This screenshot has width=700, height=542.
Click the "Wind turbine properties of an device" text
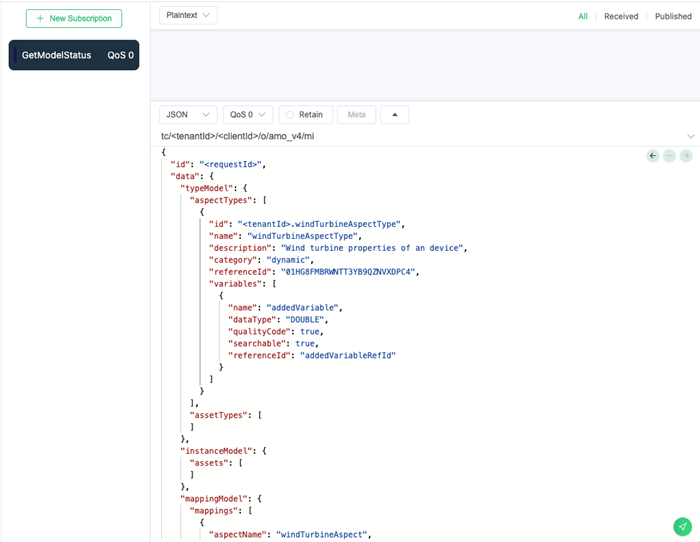click(372, 248)
